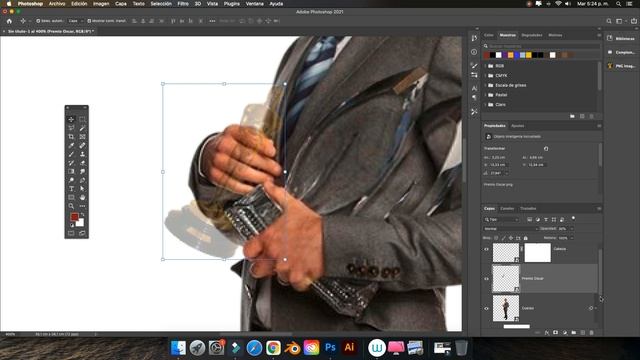Viewport: 640px width, 360px height.
Task: Switch to the Degradados tab
Action: [x=531, y=35]
